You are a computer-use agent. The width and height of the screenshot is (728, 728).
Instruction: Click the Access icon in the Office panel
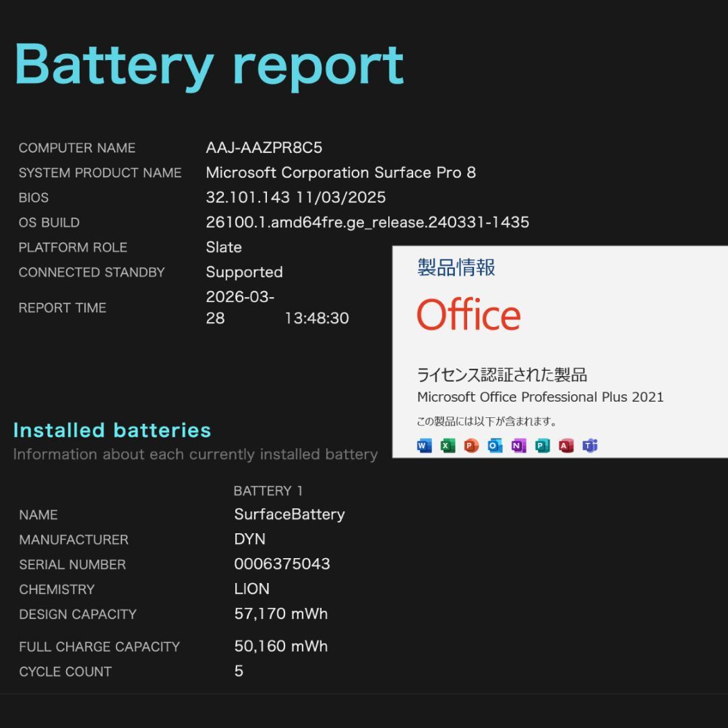(566, 446)
